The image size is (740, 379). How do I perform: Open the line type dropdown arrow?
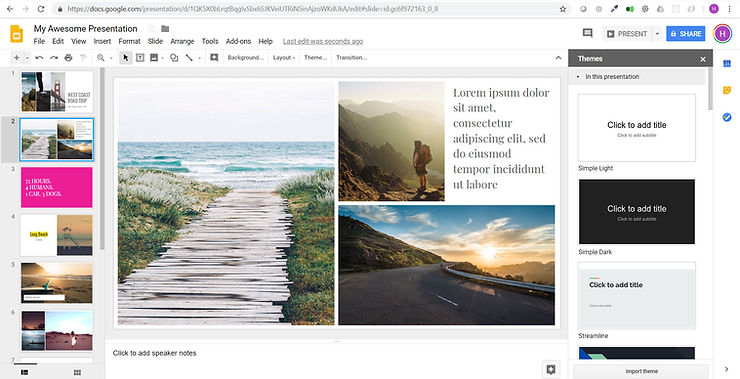pos(199,58)
